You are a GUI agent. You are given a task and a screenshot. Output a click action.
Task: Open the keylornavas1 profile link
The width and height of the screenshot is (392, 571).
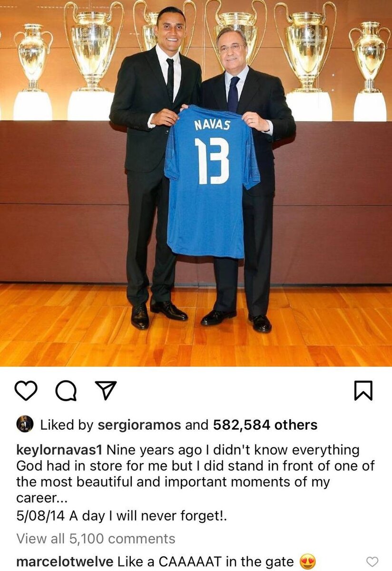59,450
